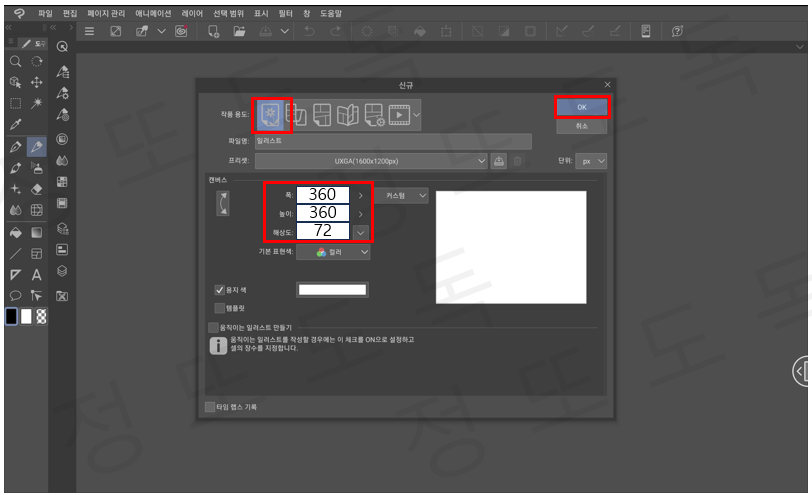This screenshot has width=812, height=495.
Task: Expand more work type options chevron
Action: pyautogui.click(x=417, y=114)
